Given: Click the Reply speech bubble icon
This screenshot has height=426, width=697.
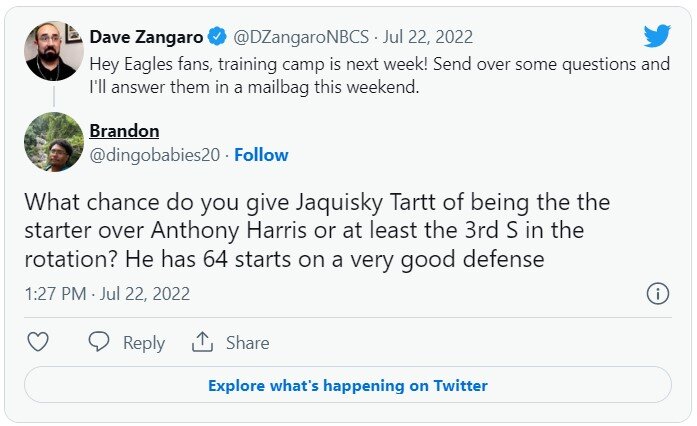Looking at the screenshot, I should pyautogui.click(x=98, y=342).
